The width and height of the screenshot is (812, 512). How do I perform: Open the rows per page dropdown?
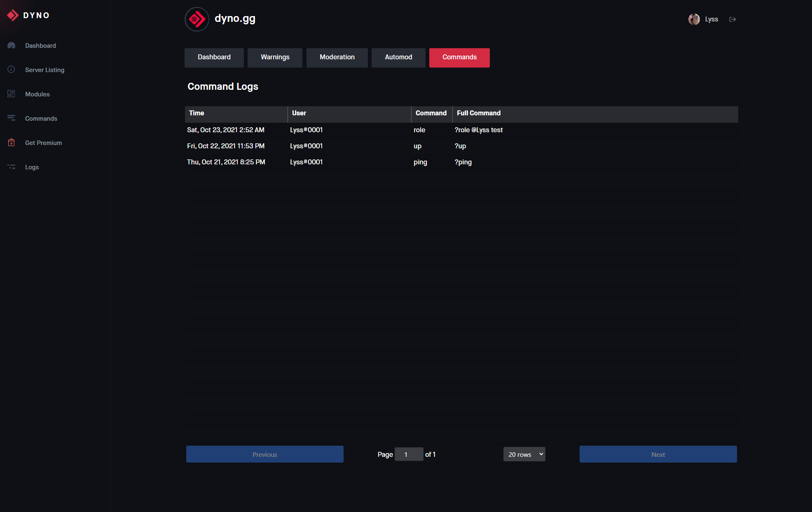point(524,454)
